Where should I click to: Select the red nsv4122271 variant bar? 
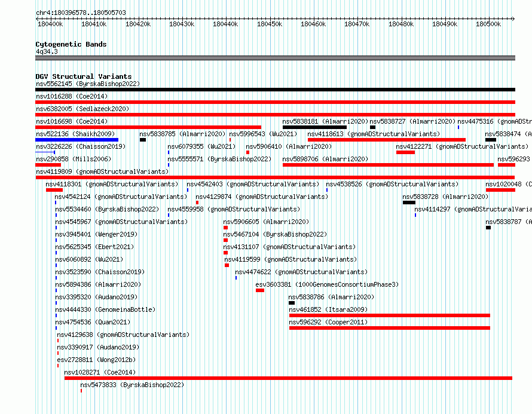(x=405, y=152)
